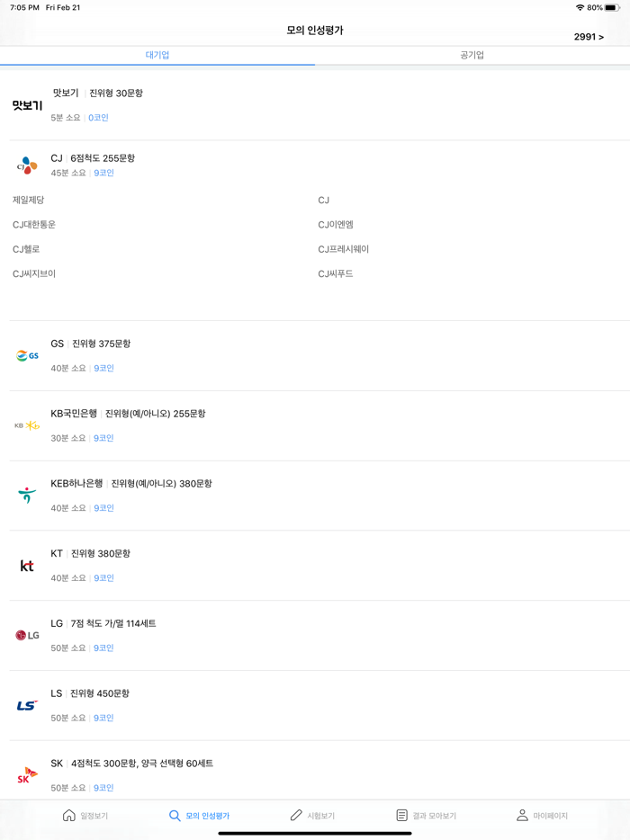Tap the SK logo icon
The height and width of the screenshot is (840, 630).
click(x=26, y=774)
